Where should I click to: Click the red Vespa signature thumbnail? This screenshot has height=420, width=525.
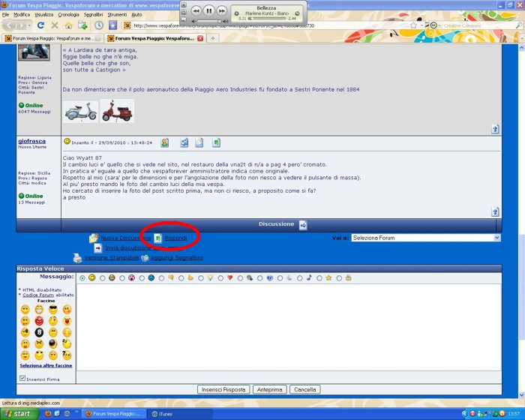pyautogui.click(x=117, y=111)
